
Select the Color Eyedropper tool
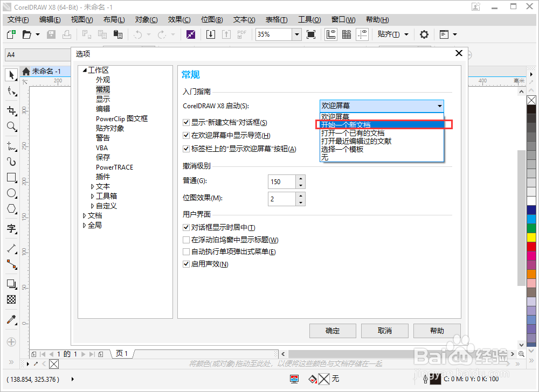click(11, 319)
